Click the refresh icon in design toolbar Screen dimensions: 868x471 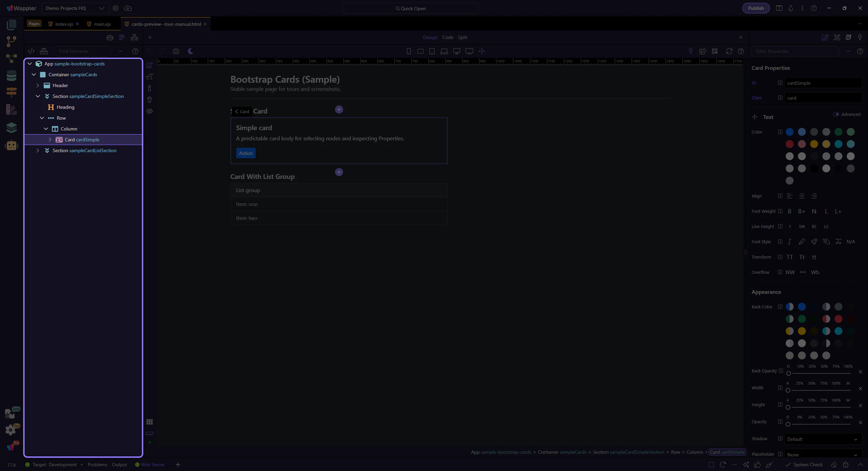[729, 51]
